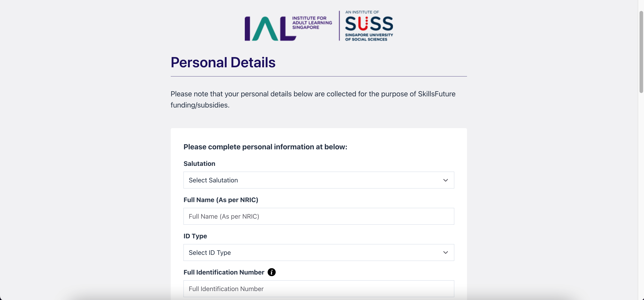The height and width of the screenshot is (300, 644).
Task: Click the 'An Institute Of' text above SUSS
Action: tap(362, 12)
